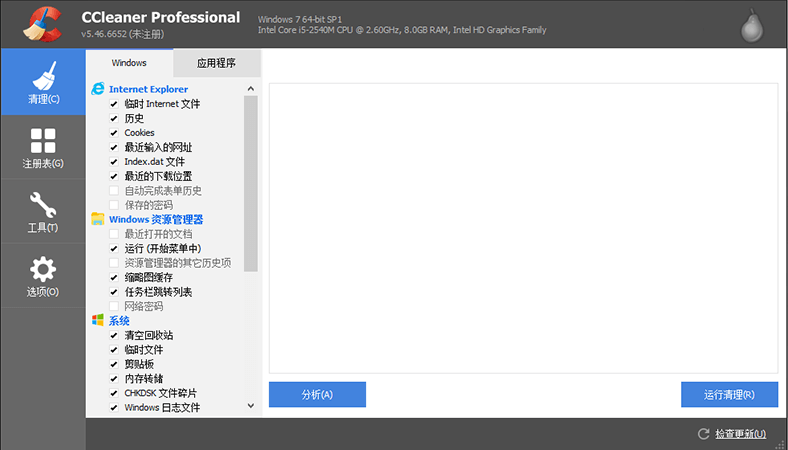This screenshot has height=450, width=788.
Task: Uncheck 最近的下载位置 checkbox
Action: coord(114,176)
